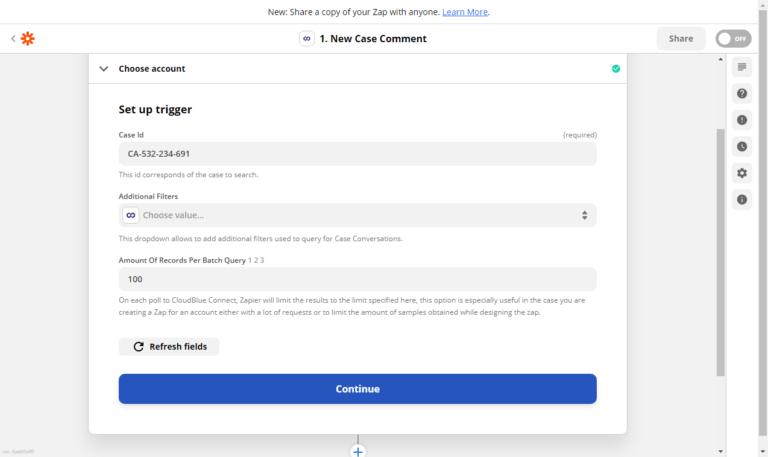Open the alerts exclamation sidebar icon

742,120
